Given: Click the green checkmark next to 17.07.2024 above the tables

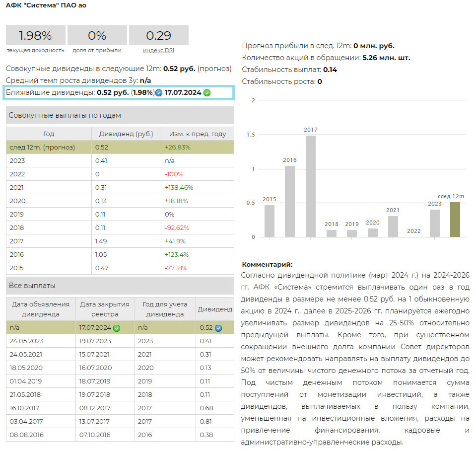Looking at the screenshot, I should (x=207, y=93).
